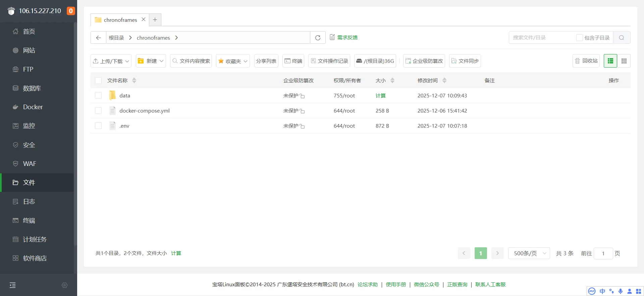
Task: Open the 回收站 button
Action: (586, 61)
